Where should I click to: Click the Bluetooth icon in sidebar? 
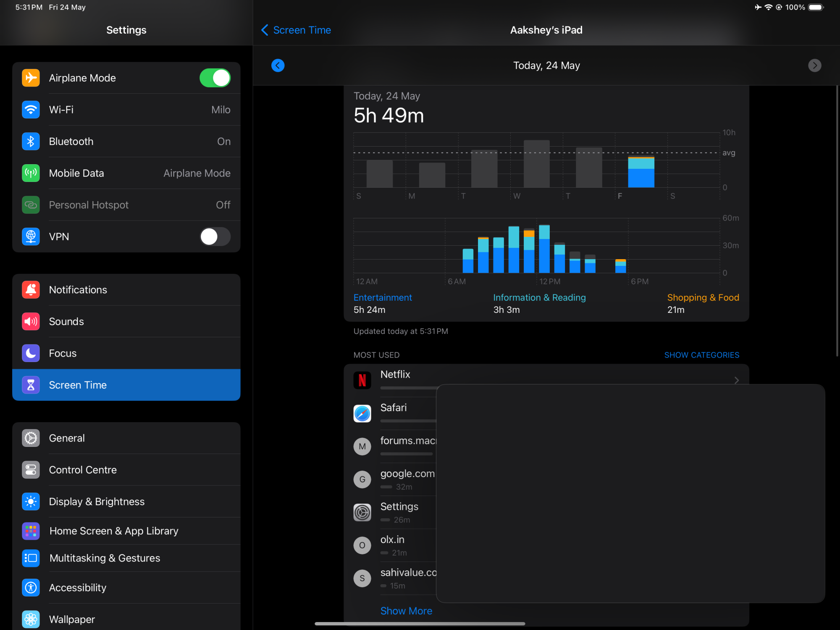point(31,142)
